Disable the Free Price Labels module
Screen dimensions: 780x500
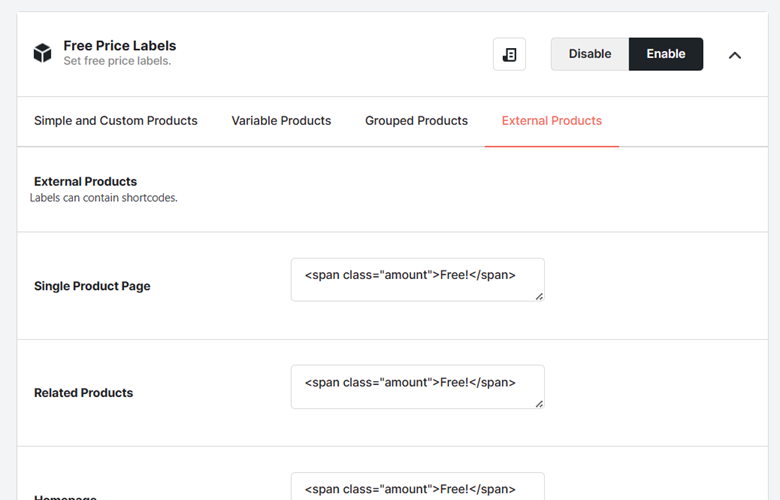tap(589, 54)
